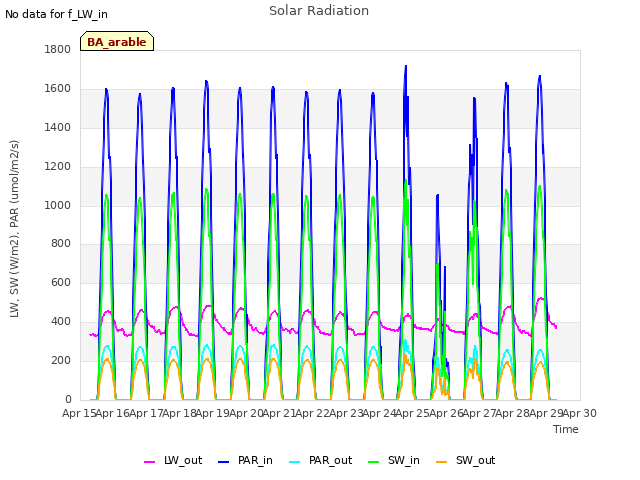640x480 pixels.
Task: Click the Apr 25 x-axis date
Action: point(413,413)
